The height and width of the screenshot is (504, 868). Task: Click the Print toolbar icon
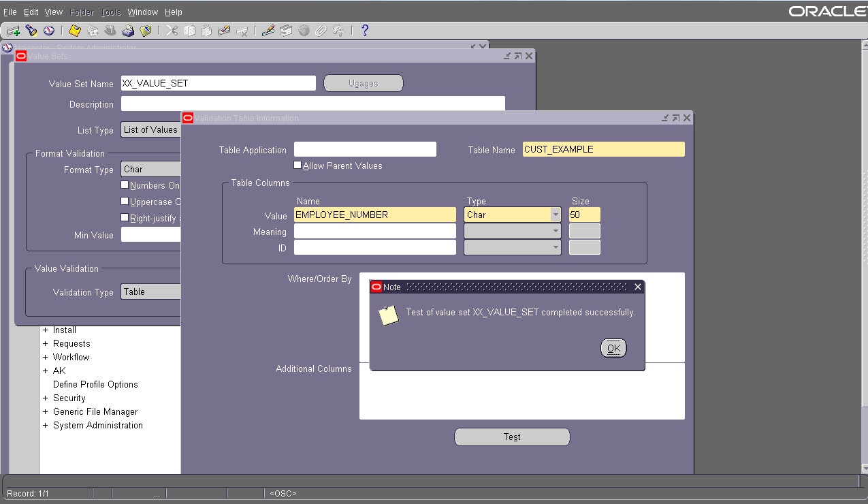127,31
